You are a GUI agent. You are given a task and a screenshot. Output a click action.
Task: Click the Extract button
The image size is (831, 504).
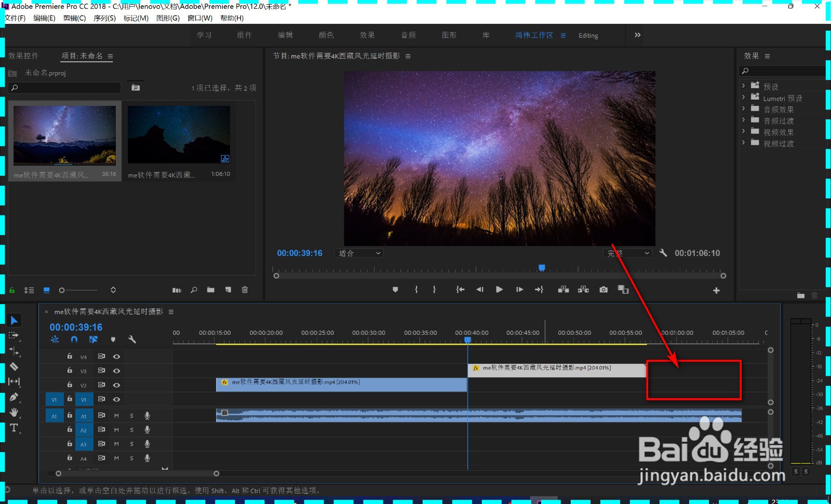583,290
